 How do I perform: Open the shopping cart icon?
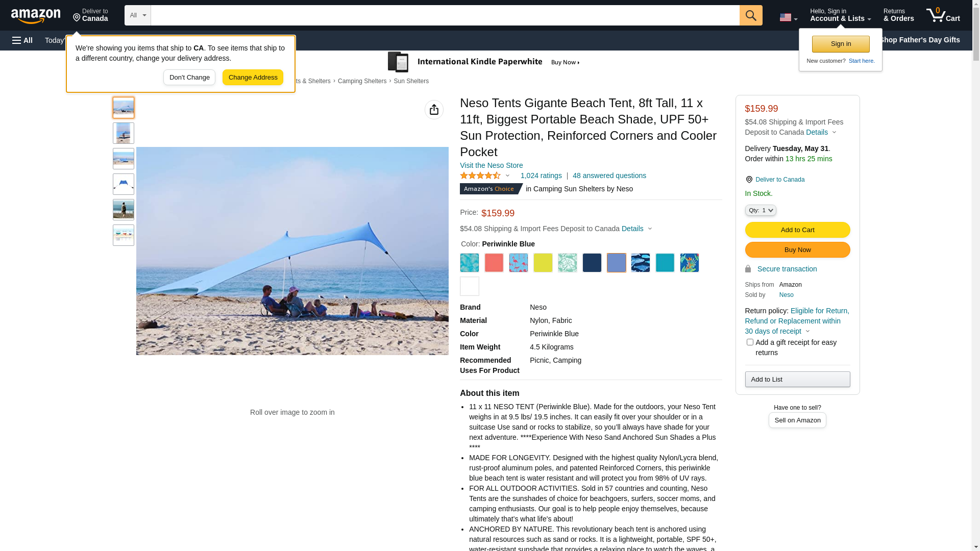(943, 15)
